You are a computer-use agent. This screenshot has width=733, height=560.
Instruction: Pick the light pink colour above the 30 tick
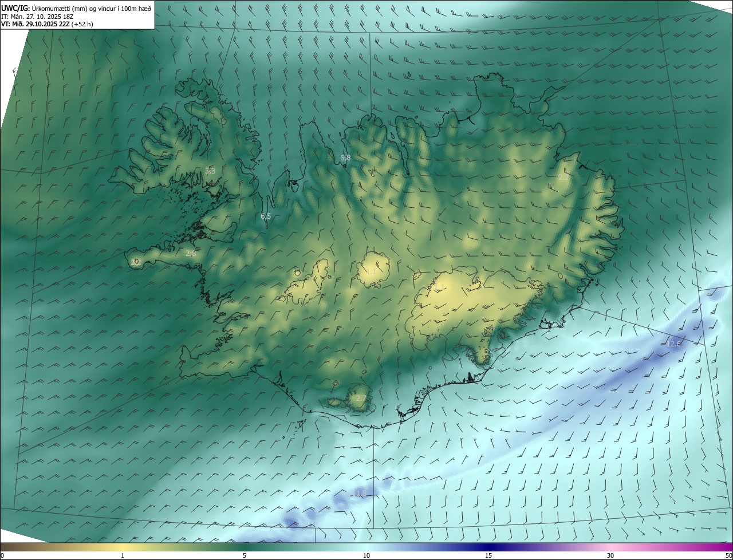(x=610, y=547)
